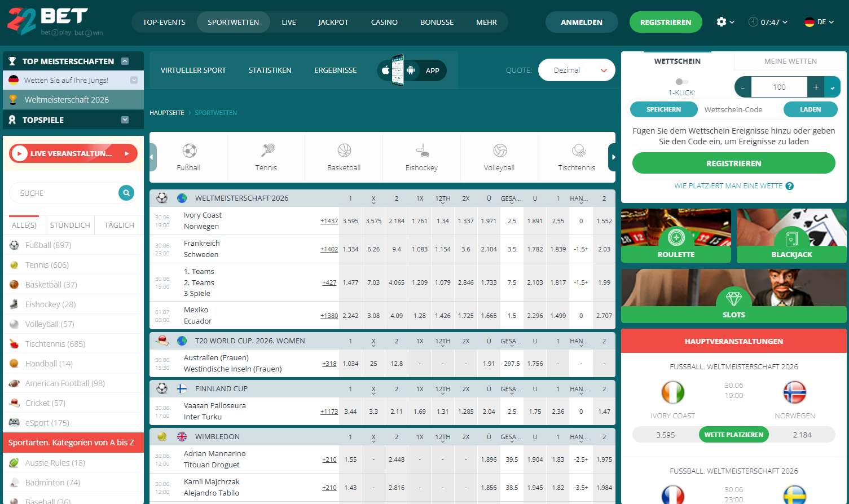Click the Handball icon in sports list

tap(14, 364)
